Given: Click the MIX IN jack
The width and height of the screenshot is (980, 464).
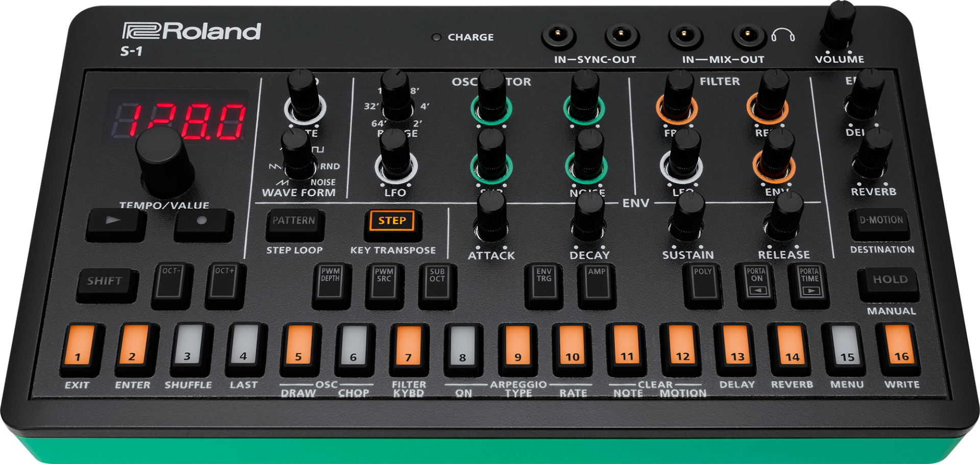Looking at the screenshot, I should (x=685, y=36).
